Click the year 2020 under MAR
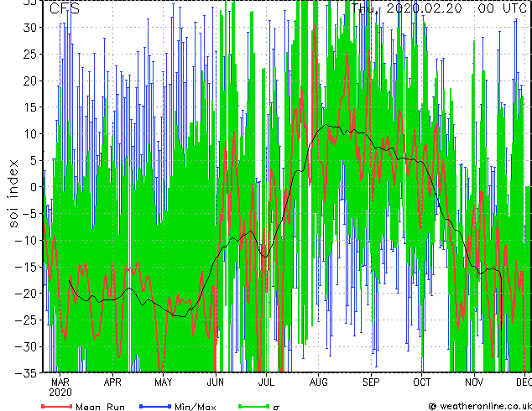Screen dimensions: 532x411 pyautogui.click(x=60, y=393)
